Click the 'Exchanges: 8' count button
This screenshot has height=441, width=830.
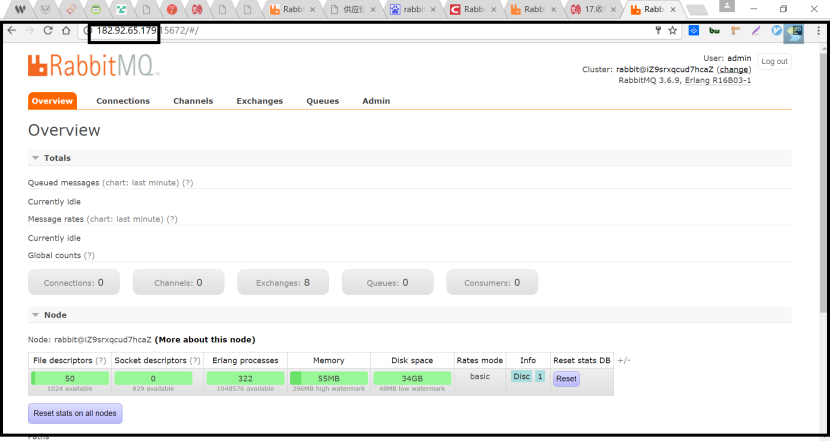pos(283,282)
